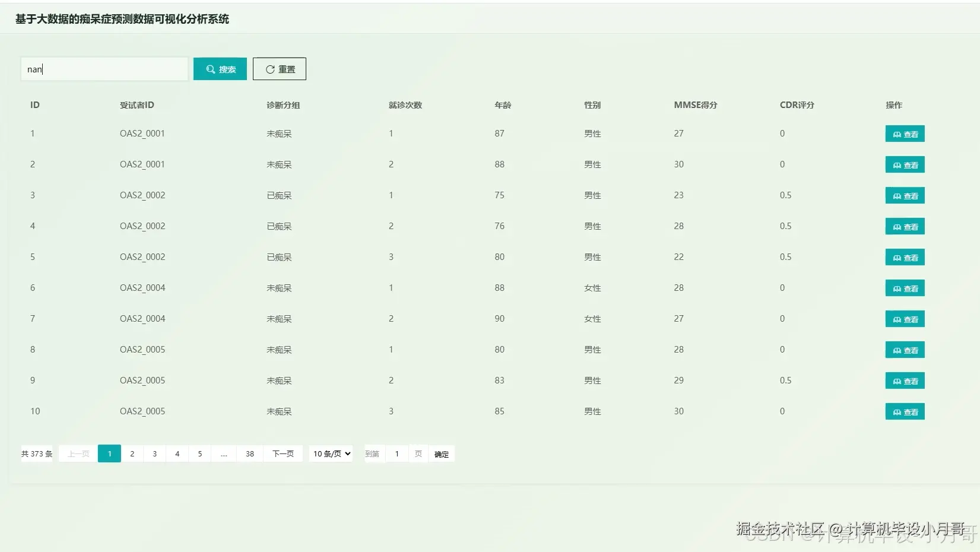This screenshot has height=552, width=980.
Task: Open page 5 of the table
Action: click(x=199, y=453)
